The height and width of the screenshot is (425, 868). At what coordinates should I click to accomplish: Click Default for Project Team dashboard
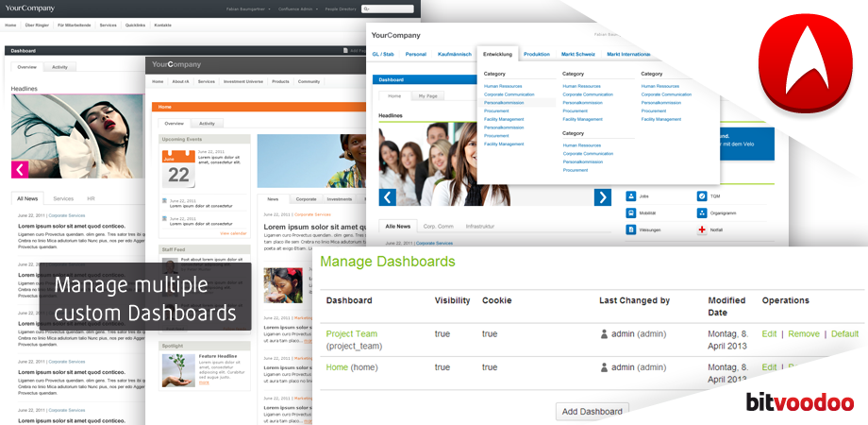tap(844, 334)
